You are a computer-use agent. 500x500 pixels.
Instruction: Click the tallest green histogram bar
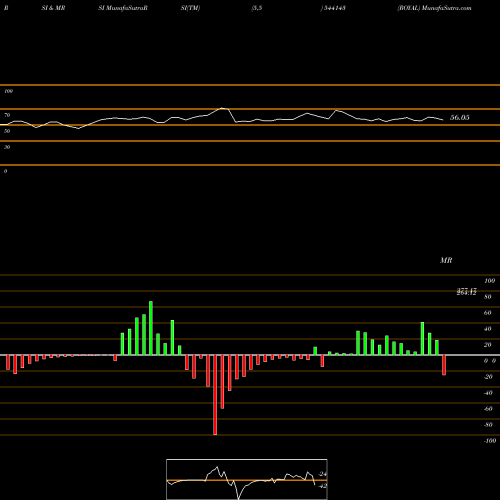(x=151, y=328)
